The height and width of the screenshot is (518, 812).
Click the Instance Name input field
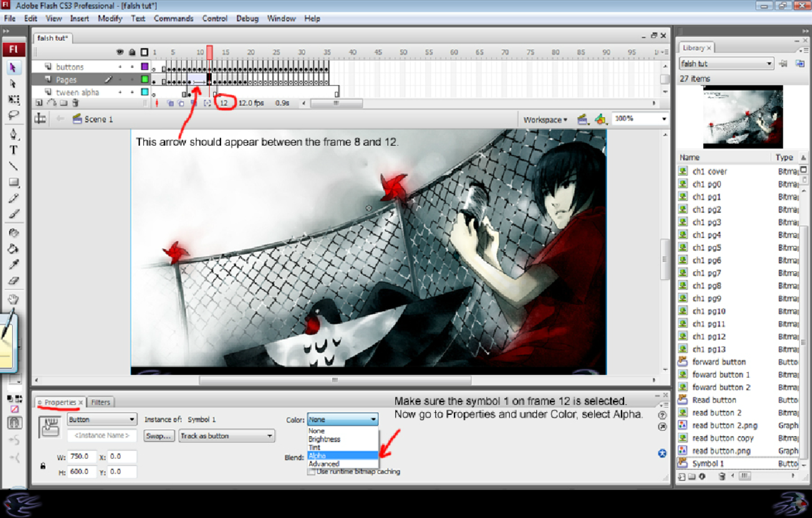[x=102, y=435]
